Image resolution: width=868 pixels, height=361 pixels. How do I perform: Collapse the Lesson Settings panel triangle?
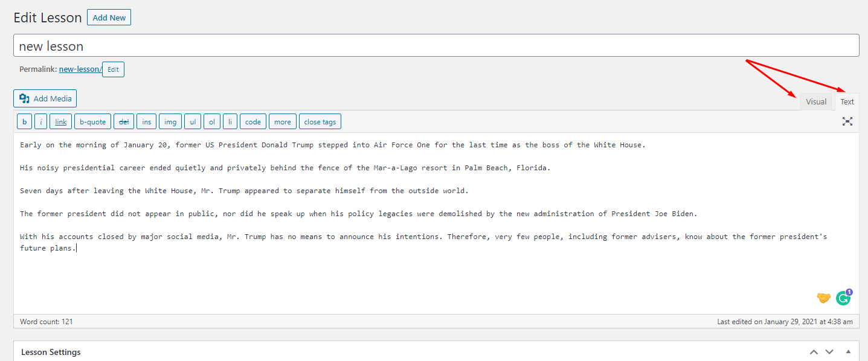tap(848, 351)
